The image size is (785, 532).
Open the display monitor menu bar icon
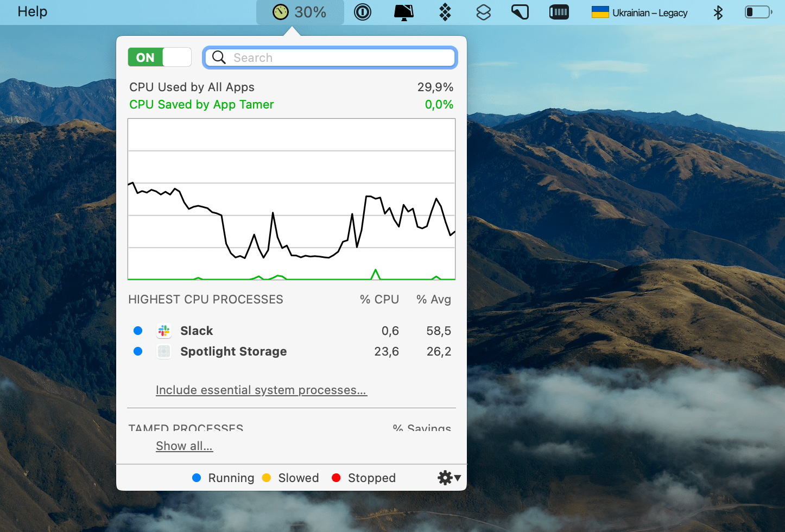404,12
